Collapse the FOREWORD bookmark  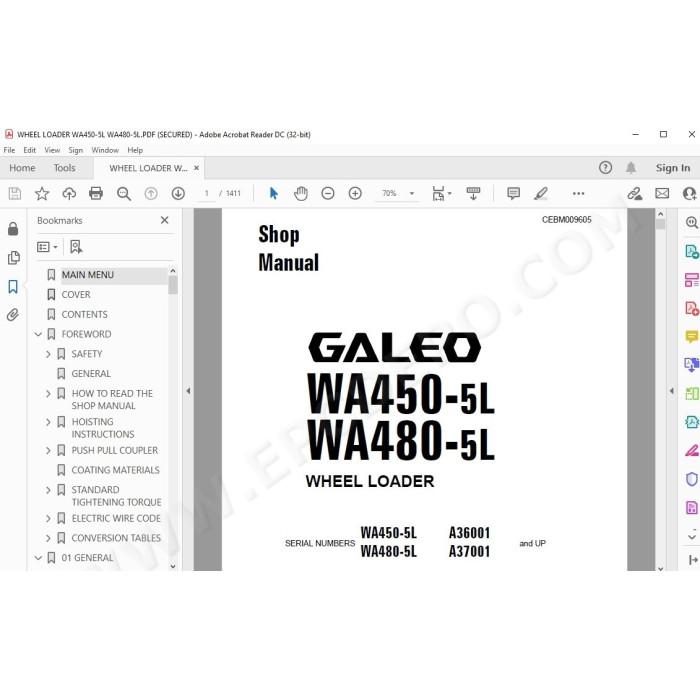38,334
